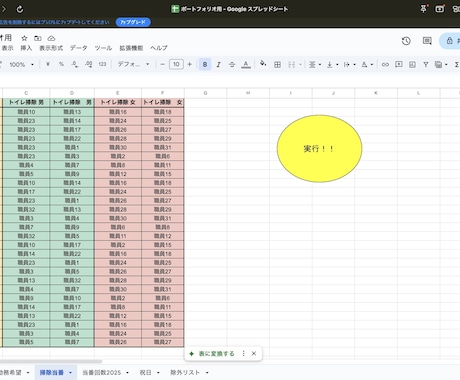Open the 表示形式 menu
The height and width of the screenshot is (380, 460).
coord(51,48)
